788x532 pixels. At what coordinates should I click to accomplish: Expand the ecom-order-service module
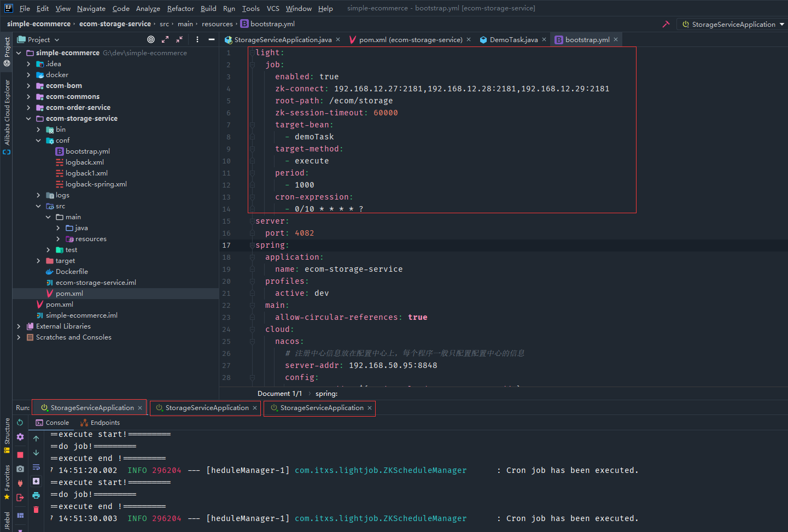28,108
